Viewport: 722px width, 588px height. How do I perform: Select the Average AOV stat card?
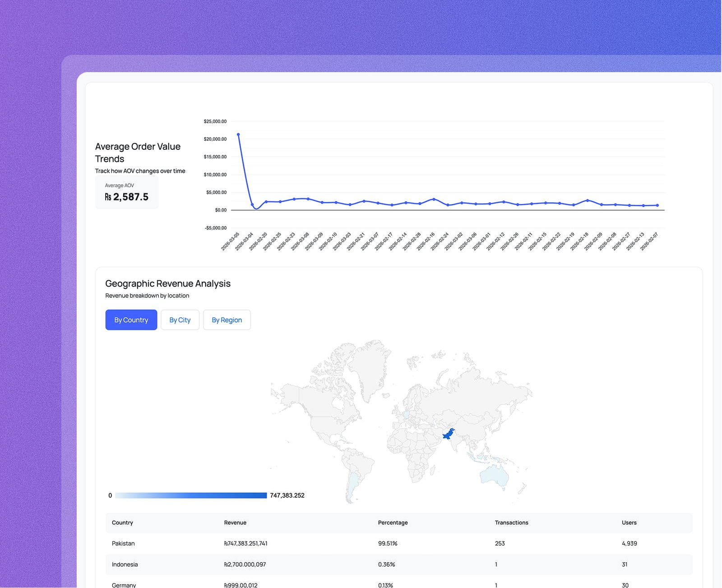click(x=127, y=192)
